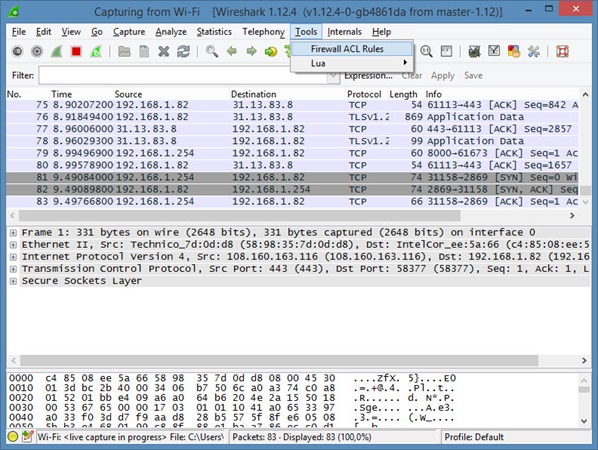Open coloring rules toolbar icon
The height and width of the screenshot is (450, 598).
pyautogui.click(x=514, y=51)
